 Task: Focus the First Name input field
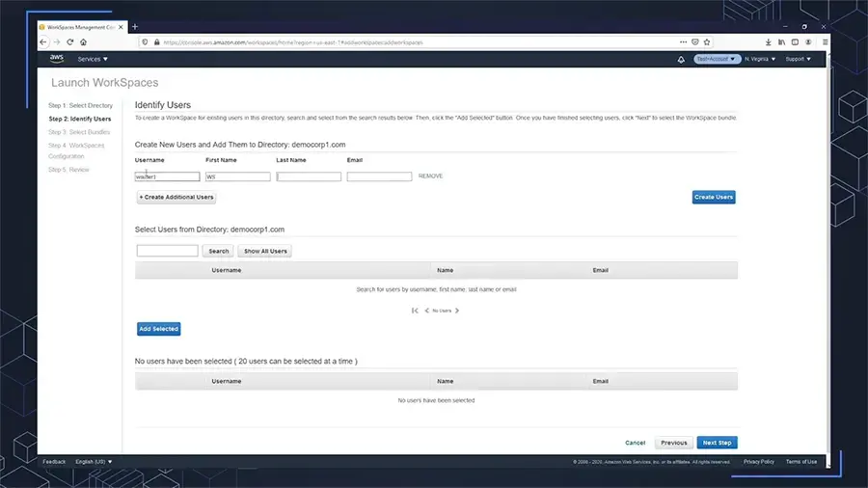238,176
